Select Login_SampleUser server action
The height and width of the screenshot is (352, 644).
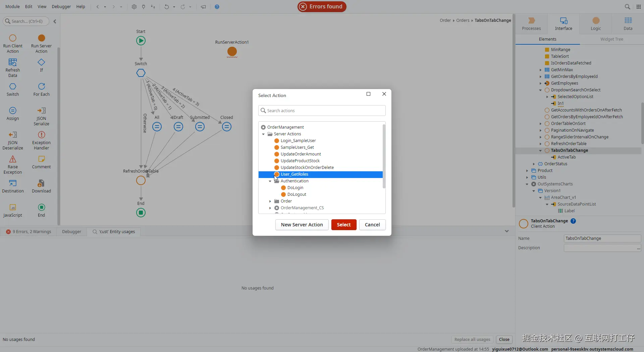pos(298,141)
